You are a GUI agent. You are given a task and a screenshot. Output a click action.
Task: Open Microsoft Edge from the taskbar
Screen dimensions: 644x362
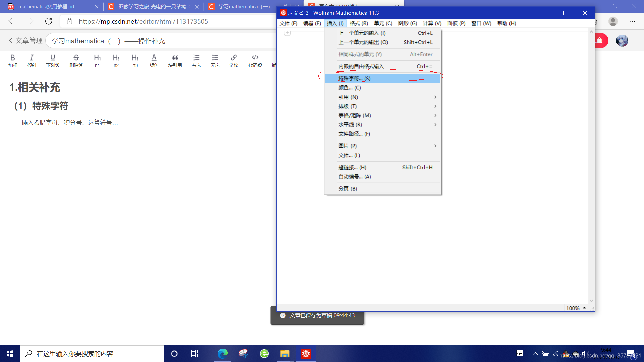click(223, 353)
